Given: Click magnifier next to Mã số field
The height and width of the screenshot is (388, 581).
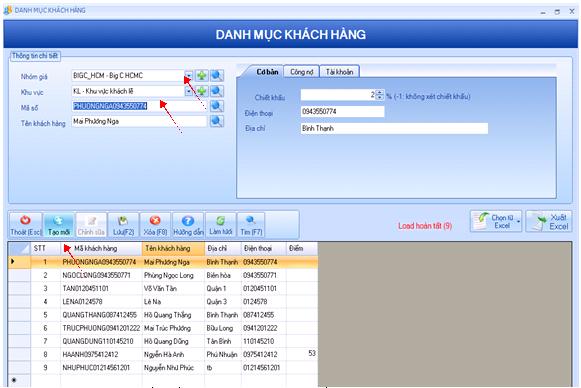Looking at the screenshot, I should pos(217,106).
